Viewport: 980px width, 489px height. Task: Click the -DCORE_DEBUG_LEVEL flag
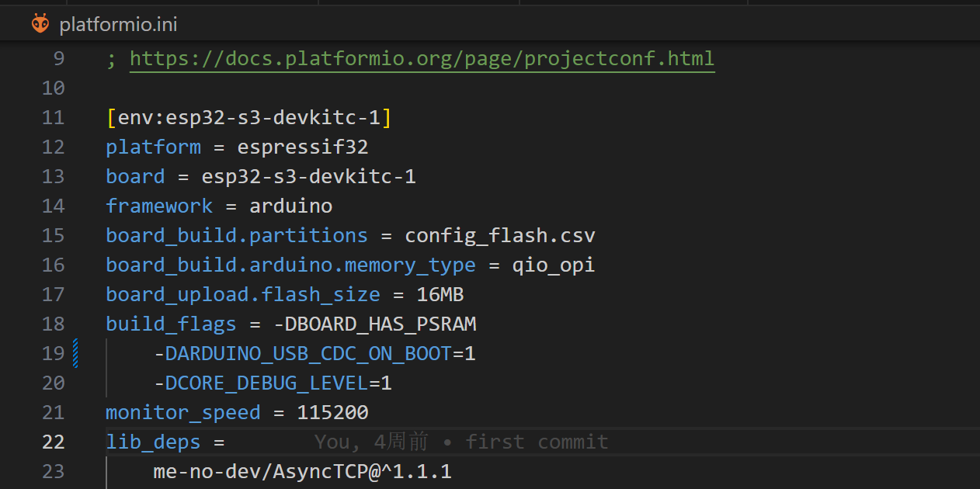(261, 383)
